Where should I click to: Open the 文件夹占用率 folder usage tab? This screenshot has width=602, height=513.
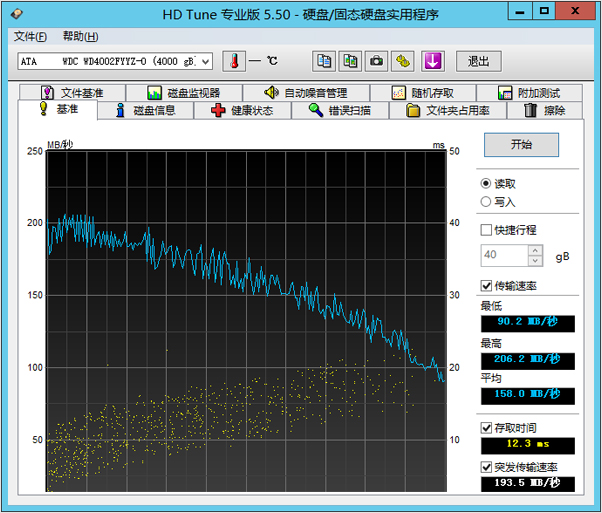pyautogui.click(x=448, y=111)
